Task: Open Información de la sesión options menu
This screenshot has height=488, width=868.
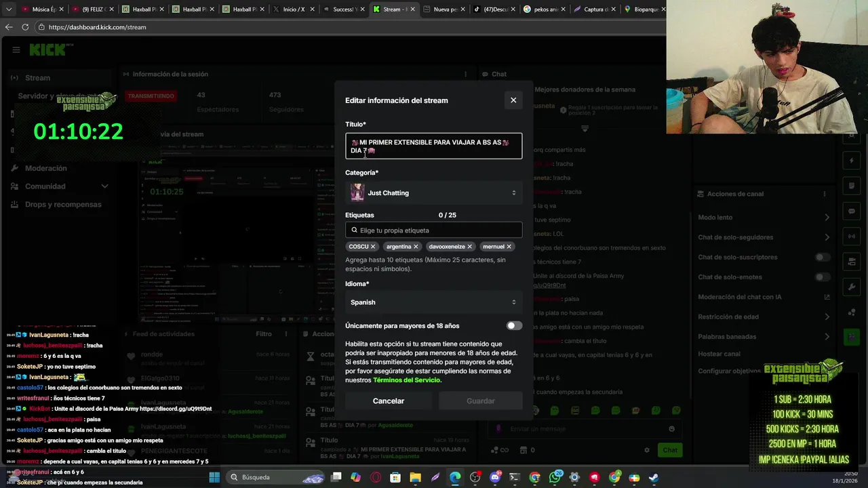Action: click(x=465, y=75)
